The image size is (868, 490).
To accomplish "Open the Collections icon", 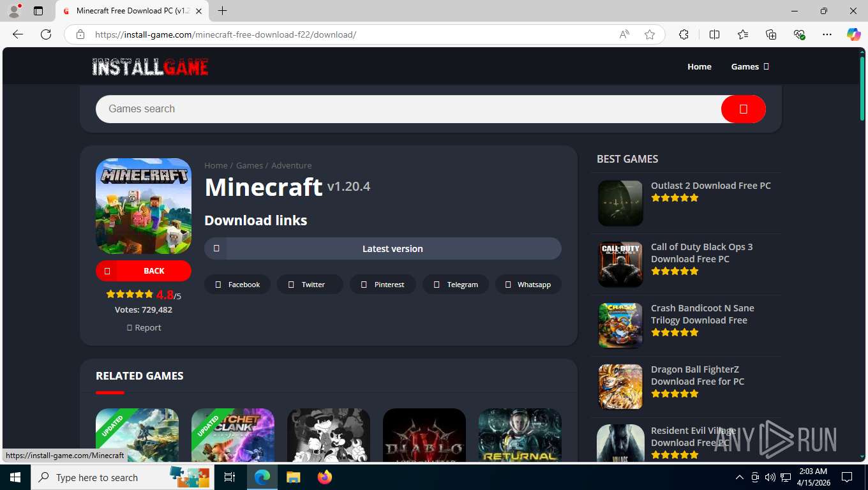I will 771,34.
